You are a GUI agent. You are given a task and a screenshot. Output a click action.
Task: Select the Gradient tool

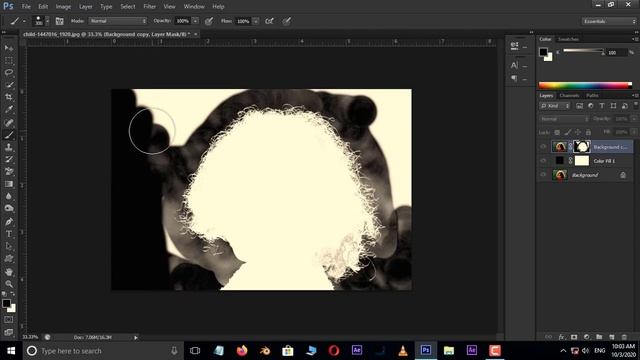coord(9,184)
